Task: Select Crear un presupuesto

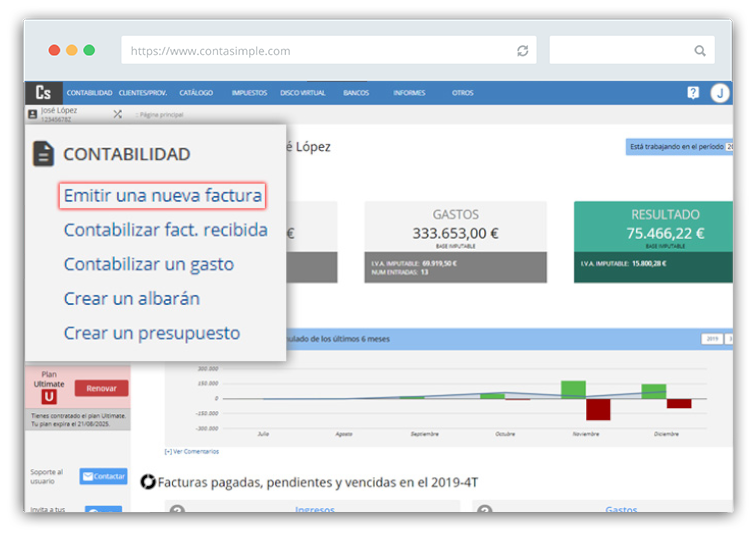Action: point(152,332)
